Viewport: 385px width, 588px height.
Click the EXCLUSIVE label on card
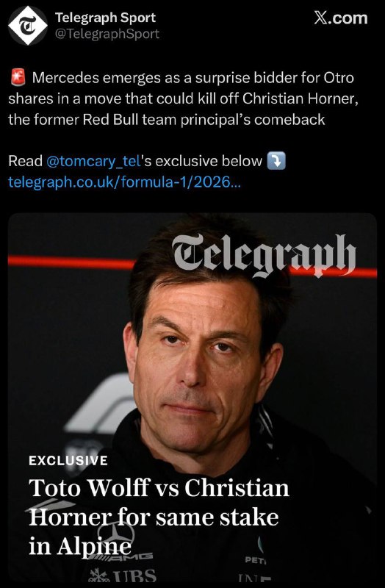click(x=68, y=460)
